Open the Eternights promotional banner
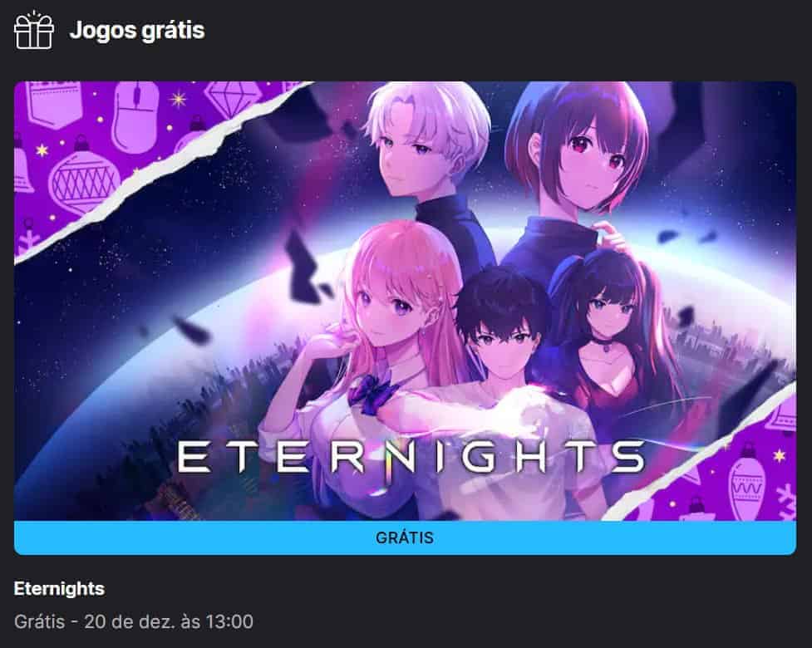The image size is (812, 648). 405,301
